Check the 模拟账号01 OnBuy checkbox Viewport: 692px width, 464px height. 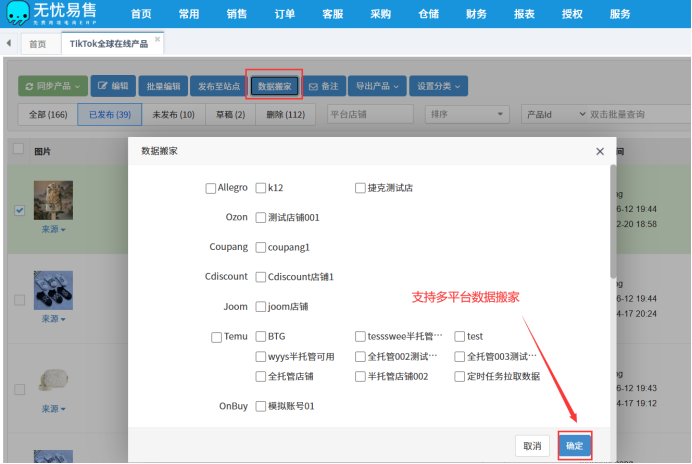click(261, 406)
